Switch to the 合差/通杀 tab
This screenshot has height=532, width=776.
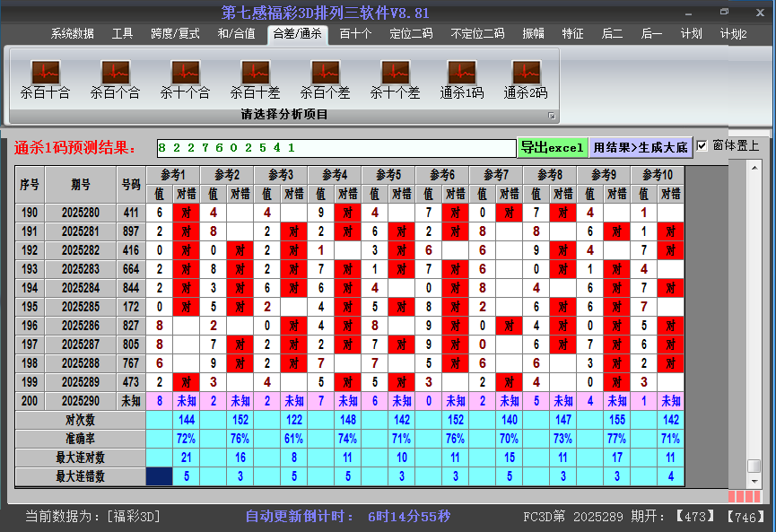click(297, 34)
